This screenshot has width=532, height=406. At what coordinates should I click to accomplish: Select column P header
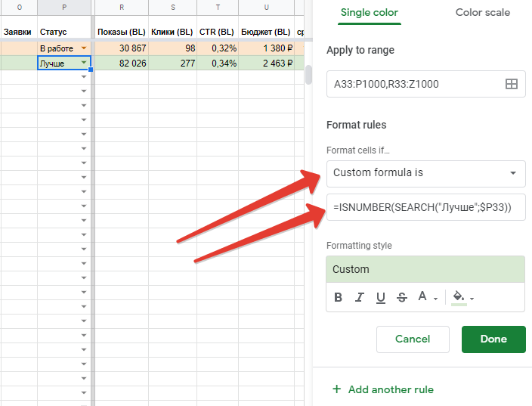pos(64,8)
